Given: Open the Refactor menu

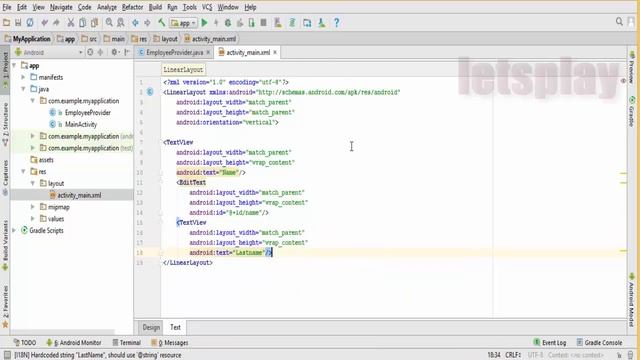Looking at the screenshot, I should (132, 7).
